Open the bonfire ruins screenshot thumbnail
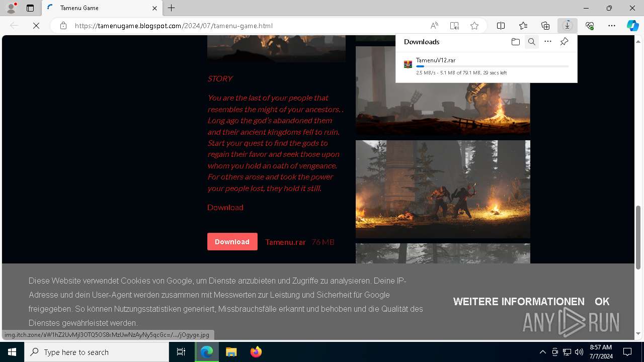This screenshot has height=362, width=644. [443, 90]
